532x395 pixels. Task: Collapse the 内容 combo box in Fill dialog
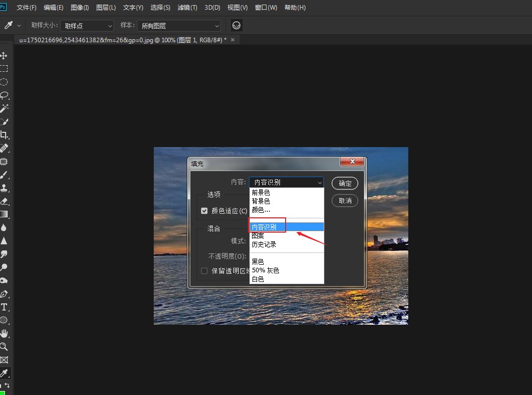coord(286,182)
